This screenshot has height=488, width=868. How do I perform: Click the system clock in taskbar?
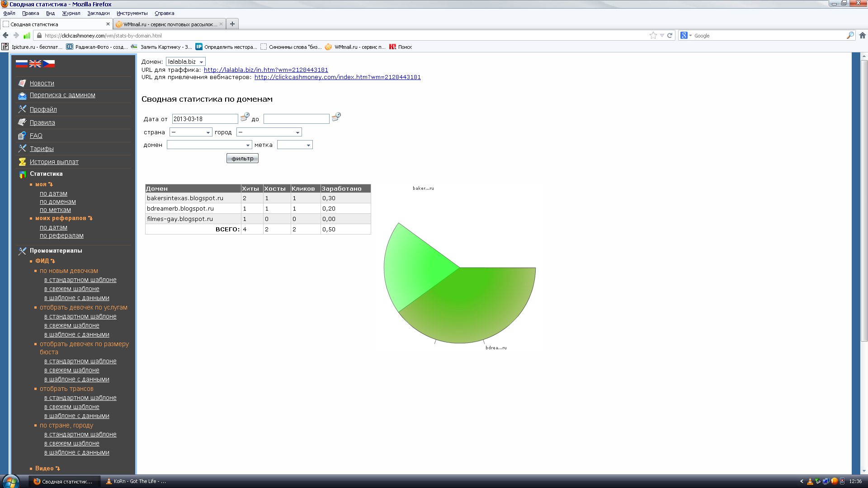pos(855,481)
